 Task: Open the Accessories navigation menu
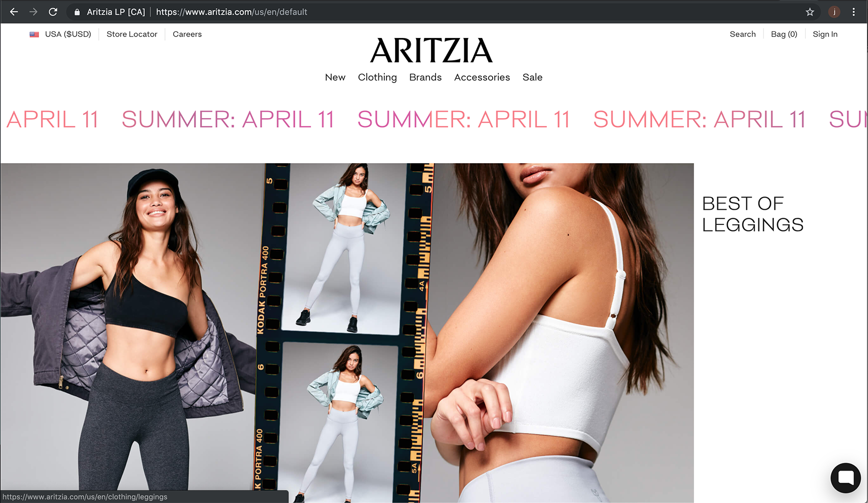coord(482,77)
